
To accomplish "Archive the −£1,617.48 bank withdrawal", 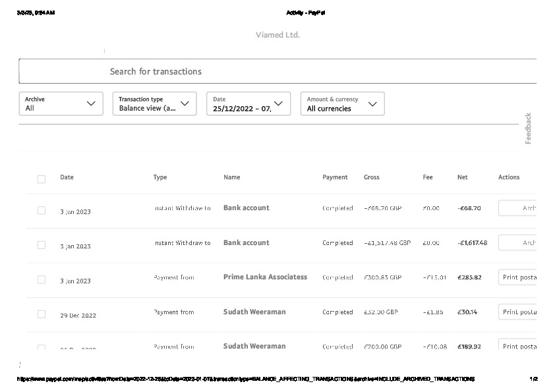I will [518, 243].
